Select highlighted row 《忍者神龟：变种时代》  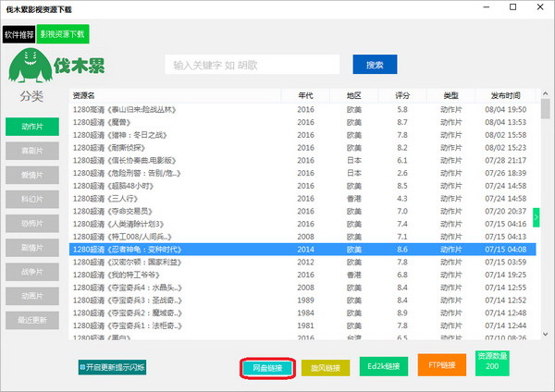302,250
